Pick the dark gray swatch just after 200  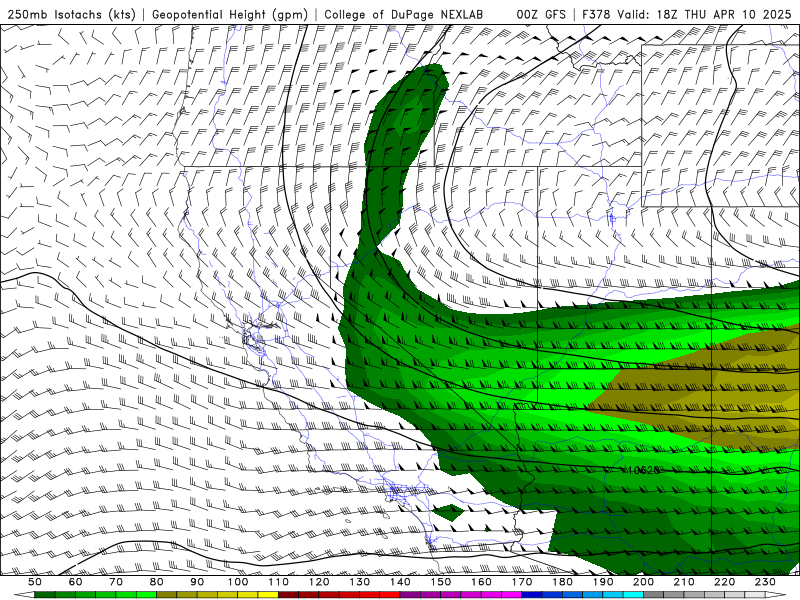[x=654, y=595]
